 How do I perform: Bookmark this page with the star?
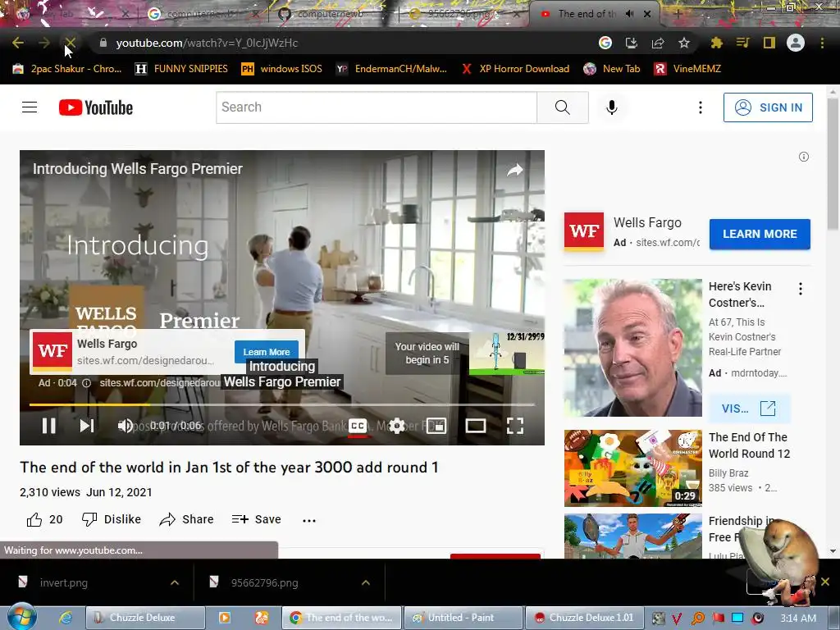point(683,43)
